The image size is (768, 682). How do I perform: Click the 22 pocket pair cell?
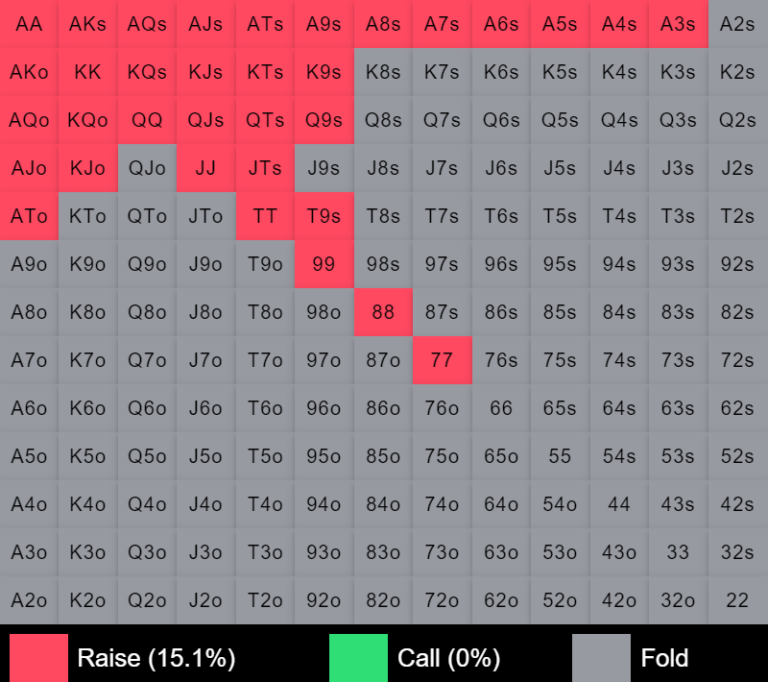click(x=738, y=600)
